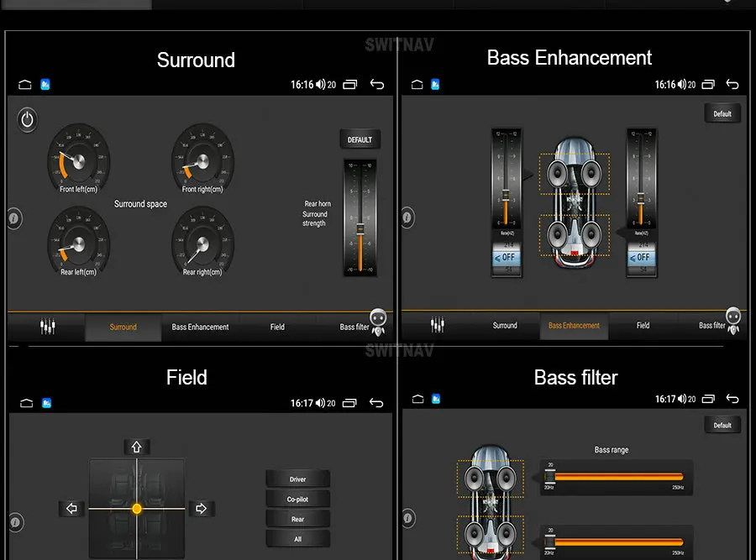The height and width of the screenshot is (560, 756).
Task: Open recent apps icon in Bass filter panel
Action: click(708, 399)
